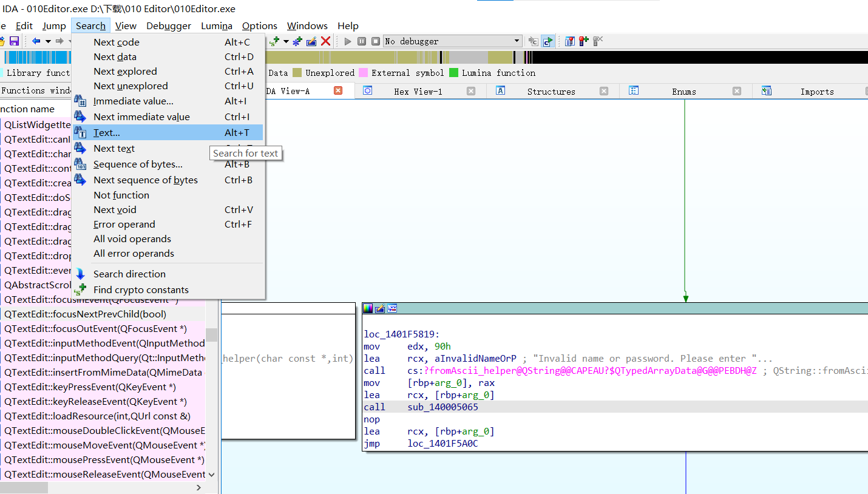Choose Next sequence of bytes entry
The width and height of the screenshot is (868, 494).
point(168,180)
